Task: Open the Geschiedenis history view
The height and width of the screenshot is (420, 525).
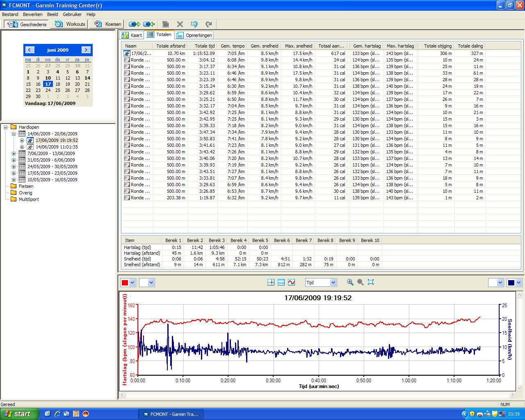Action: [x=27, y=24]
